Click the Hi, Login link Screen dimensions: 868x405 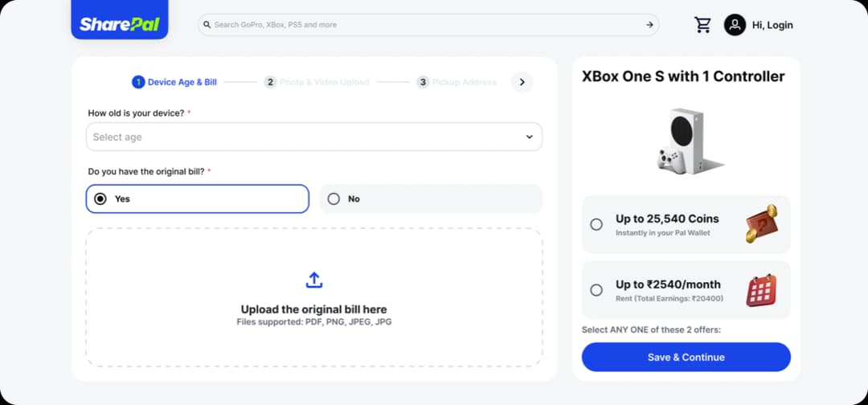tap(772, 25)
